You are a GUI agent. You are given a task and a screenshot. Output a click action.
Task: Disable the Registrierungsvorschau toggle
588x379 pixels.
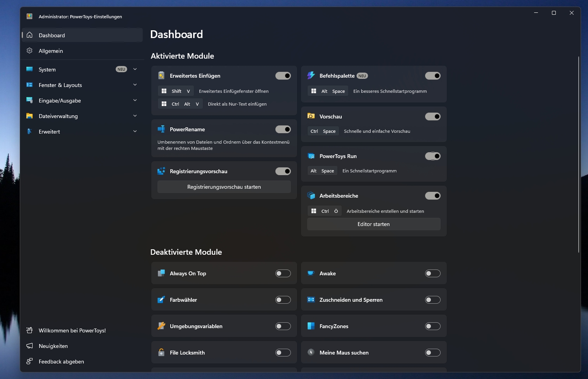point(283,171)
